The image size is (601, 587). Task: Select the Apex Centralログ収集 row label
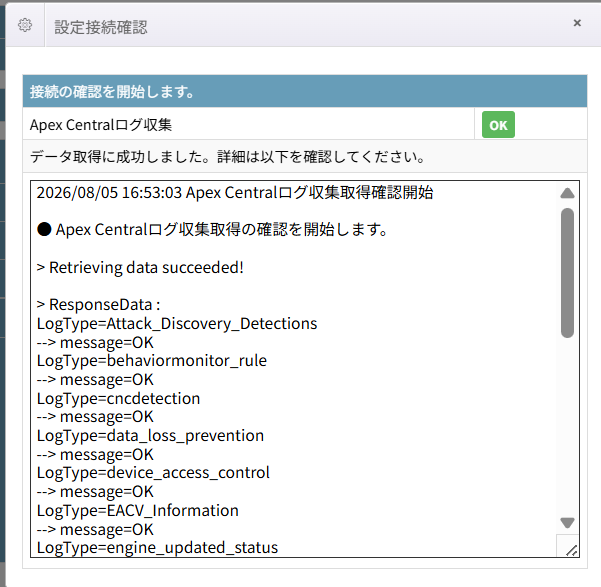coord(101,125)
